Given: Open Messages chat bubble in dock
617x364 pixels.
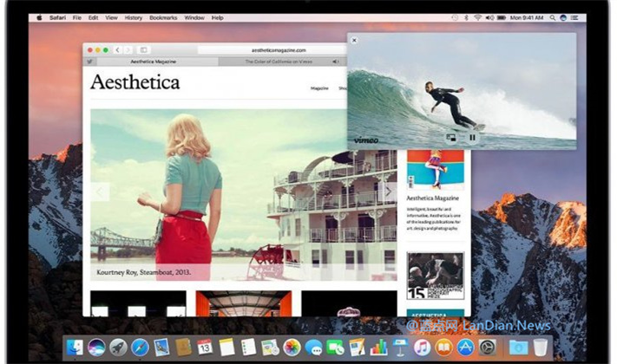Looking at the screenshot, I should pos(313,347).
